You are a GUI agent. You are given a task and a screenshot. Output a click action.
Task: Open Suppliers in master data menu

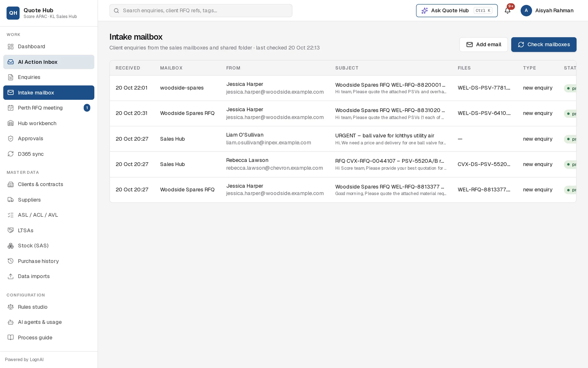[x=49, y=200]
